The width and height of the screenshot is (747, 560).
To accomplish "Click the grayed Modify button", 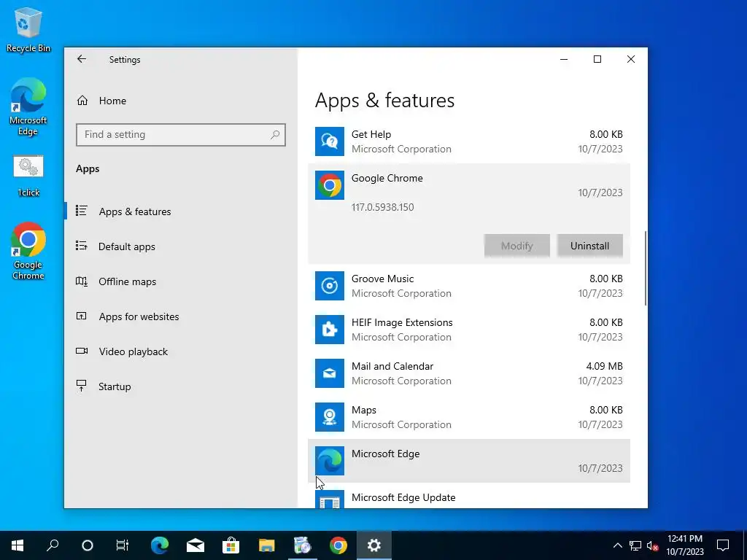I will pyautogui.click(x=517, y=246).
